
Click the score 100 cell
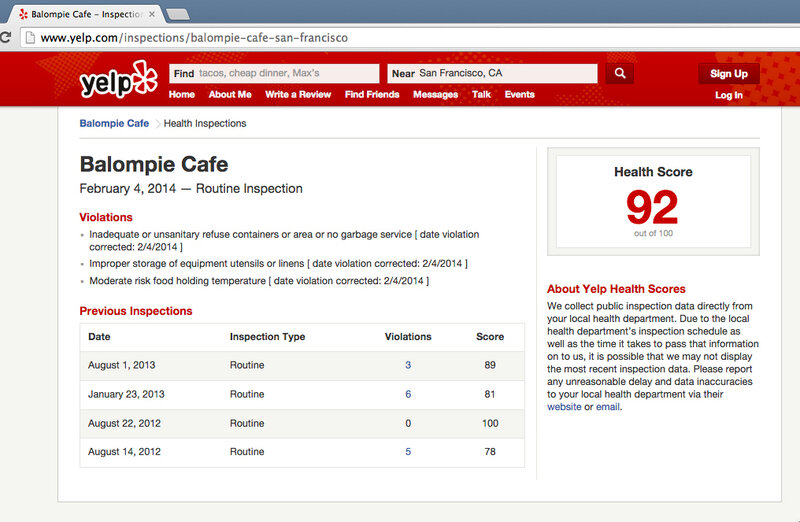tap(490, 424)
